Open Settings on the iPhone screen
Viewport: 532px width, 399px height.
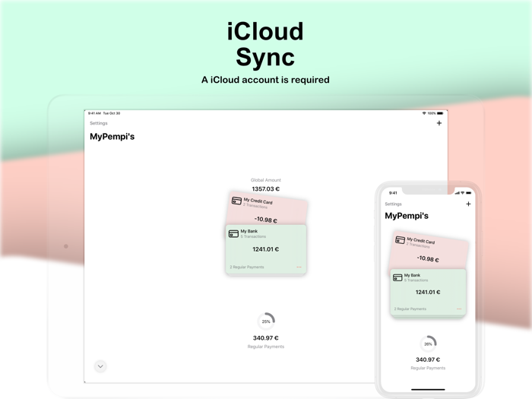(393, 204)
